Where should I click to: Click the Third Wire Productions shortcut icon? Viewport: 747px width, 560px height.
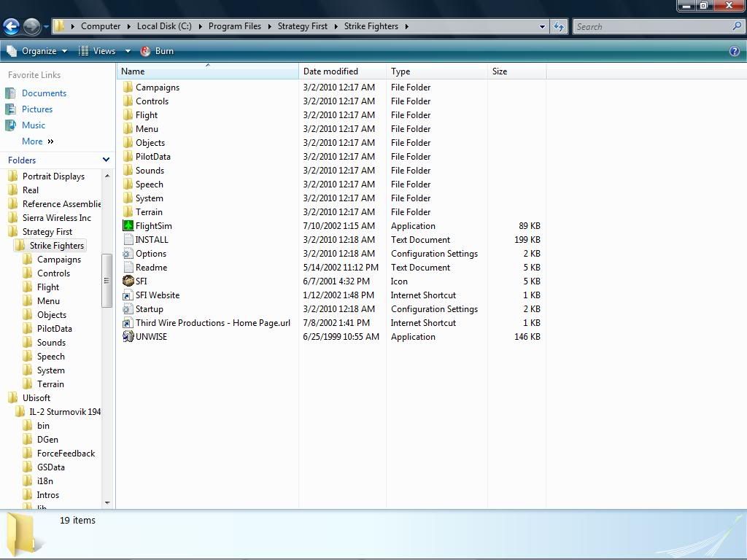point(128,323)
